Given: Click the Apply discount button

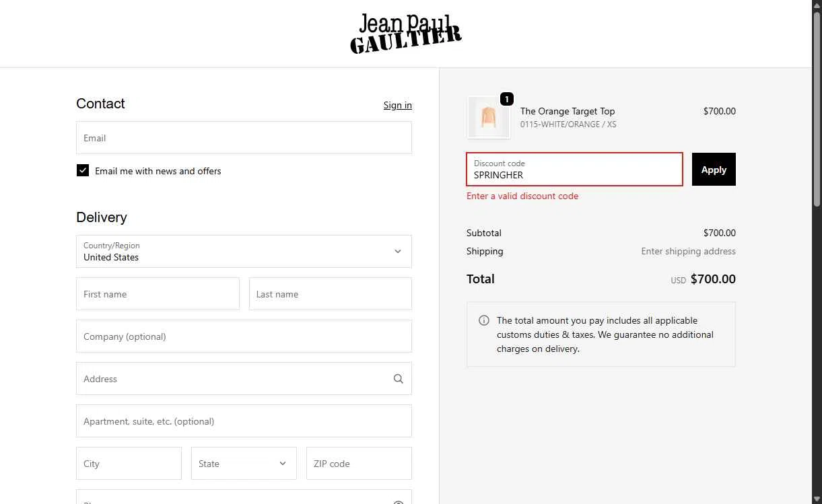Looking at the screenshot, I should click(714, 170).
